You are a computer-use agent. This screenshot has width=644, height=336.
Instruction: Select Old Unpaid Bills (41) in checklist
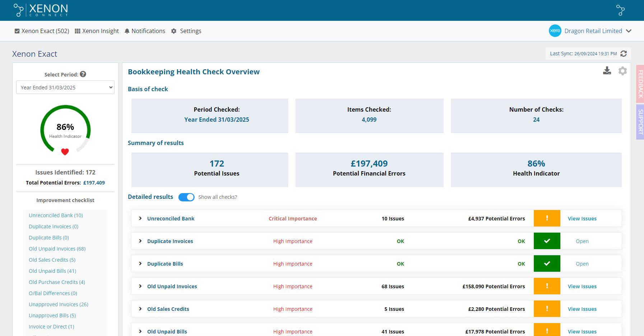point(52,271)
